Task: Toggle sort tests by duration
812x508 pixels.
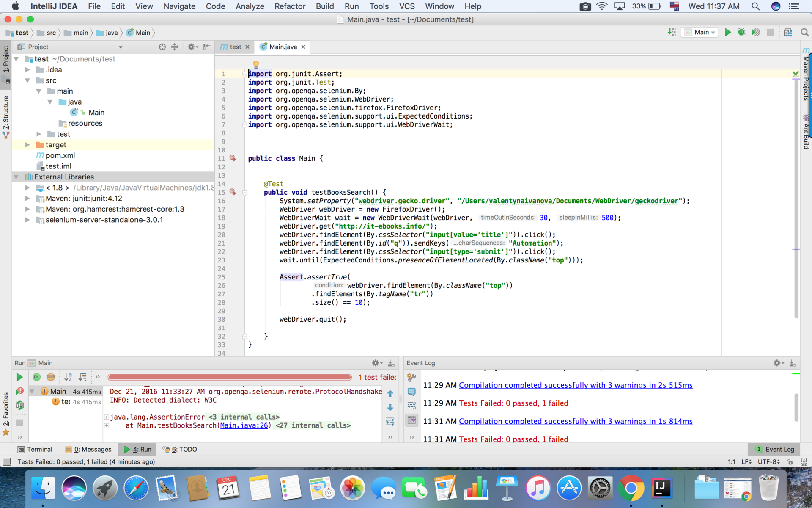Action: (x=82, y=377)
